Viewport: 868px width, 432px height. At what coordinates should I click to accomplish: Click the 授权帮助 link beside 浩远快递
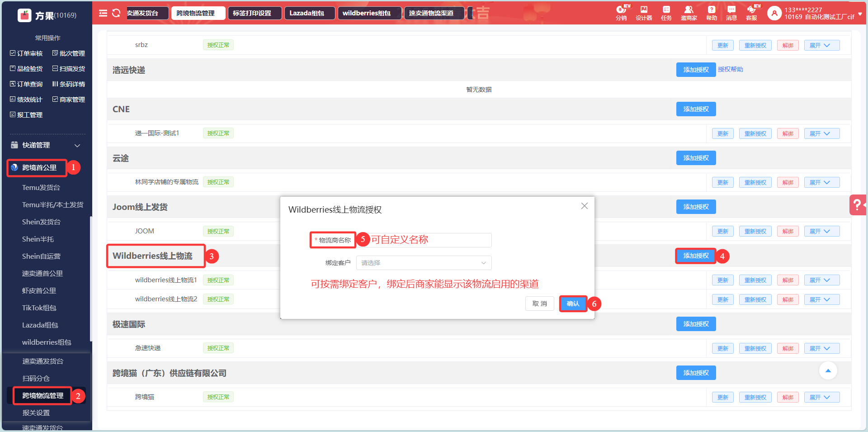(x=730, y=69)
